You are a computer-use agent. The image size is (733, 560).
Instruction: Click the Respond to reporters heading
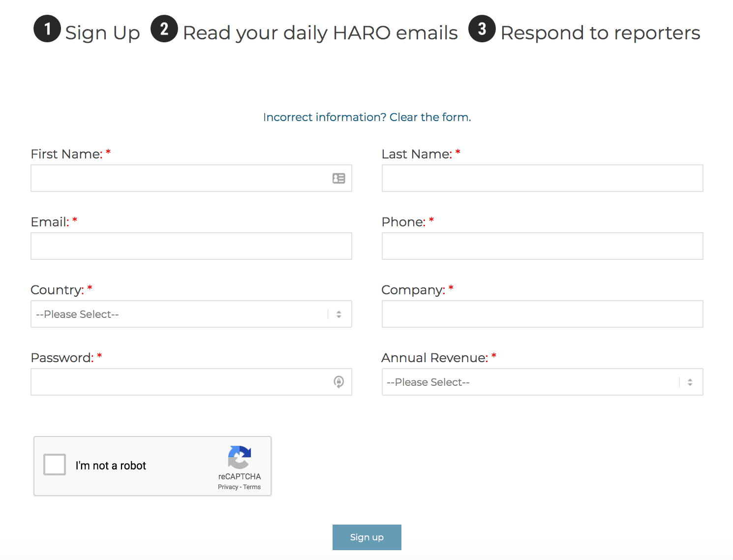click(x=600, y=32)
